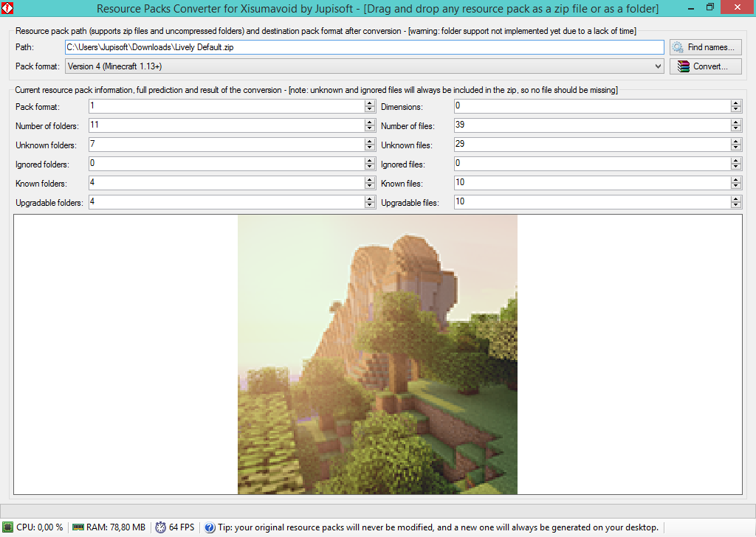Decrease the Known files value
756x537 pixels.
(x=736, y=187)
